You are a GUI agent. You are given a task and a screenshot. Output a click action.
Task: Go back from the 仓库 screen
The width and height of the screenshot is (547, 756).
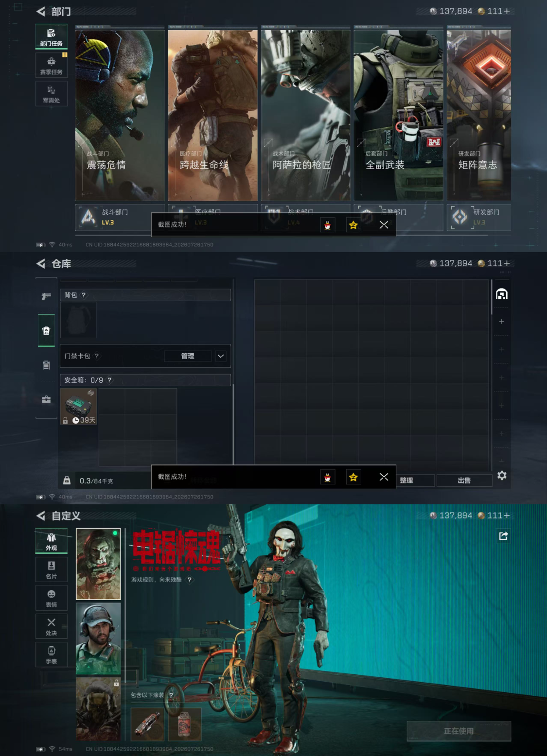pos(41,263)
